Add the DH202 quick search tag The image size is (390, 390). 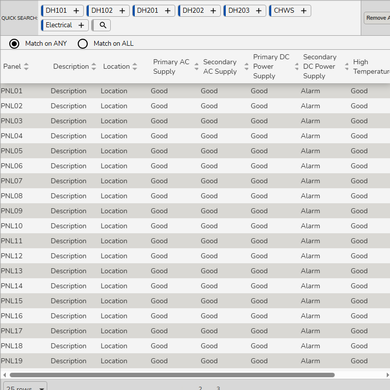coord(213,11)
